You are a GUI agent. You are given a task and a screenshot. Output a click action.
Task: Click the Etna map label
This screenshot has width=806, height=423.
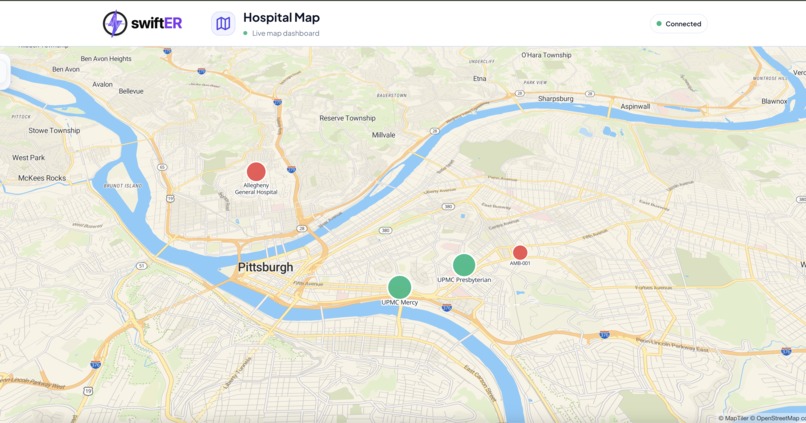(x=480, y=79)
